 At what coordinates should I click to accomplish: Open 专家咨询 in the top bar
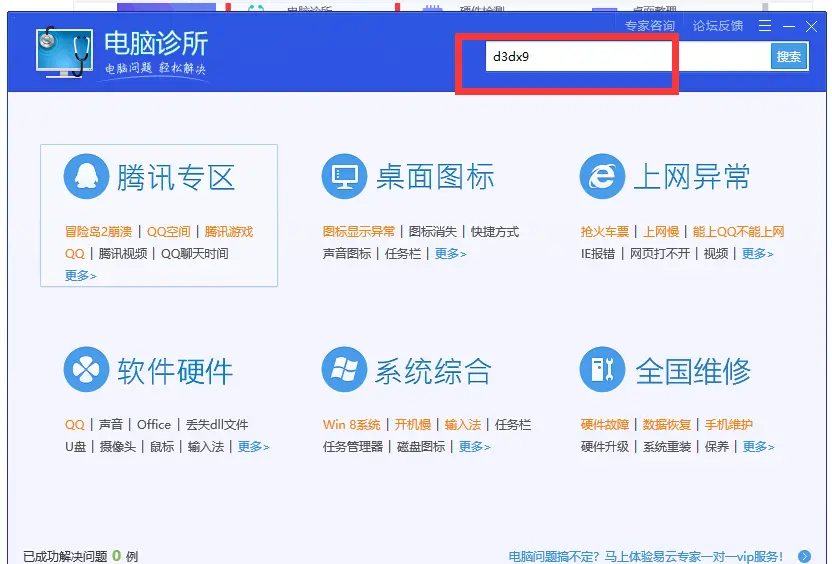point(649,25)
